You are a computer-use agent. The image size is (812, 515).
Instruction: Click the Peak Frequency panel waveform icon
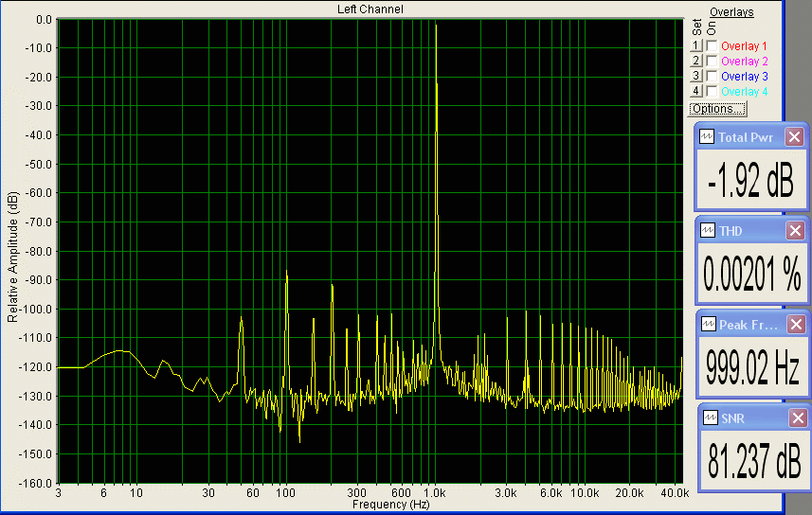(x=709, y=325)
